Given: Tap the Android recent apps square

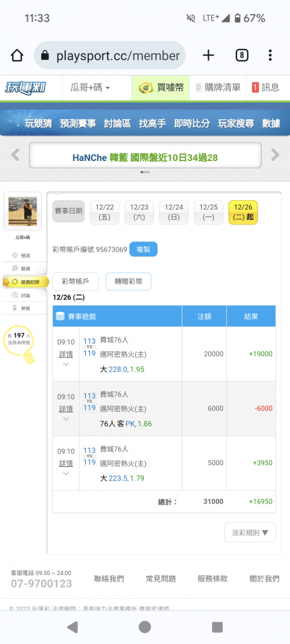Looking at the screenshot, I should tap(217, 627).
